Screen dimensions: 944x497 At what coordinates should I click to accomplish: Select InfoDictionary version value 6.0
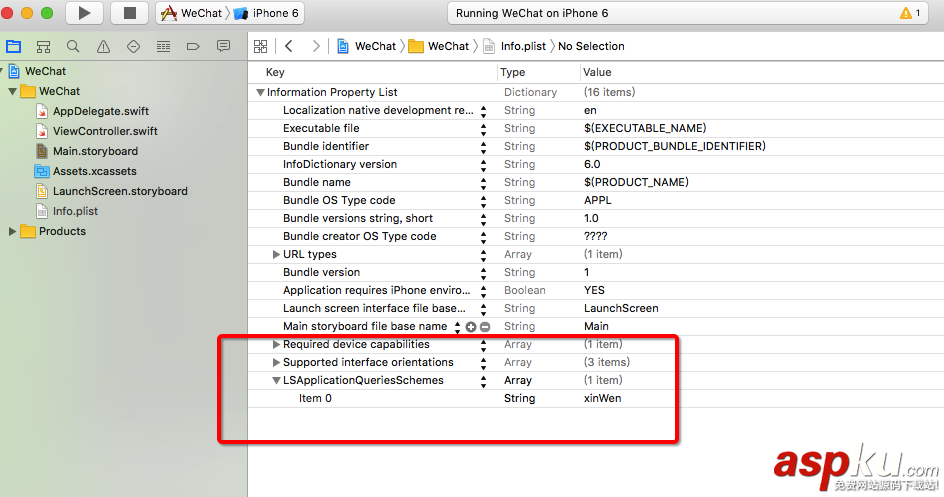pos(592,164)
